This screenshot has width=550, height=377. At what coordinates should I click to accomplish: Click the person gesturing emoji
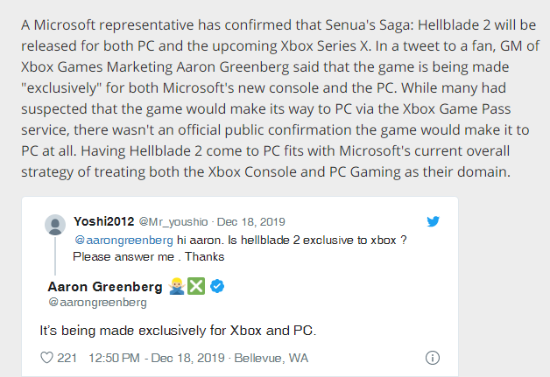tap(176, 286)
